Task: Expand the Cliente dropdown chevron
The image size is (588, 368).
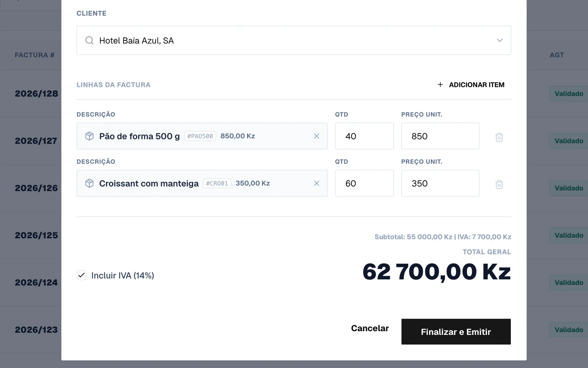Action: (499, 40)
